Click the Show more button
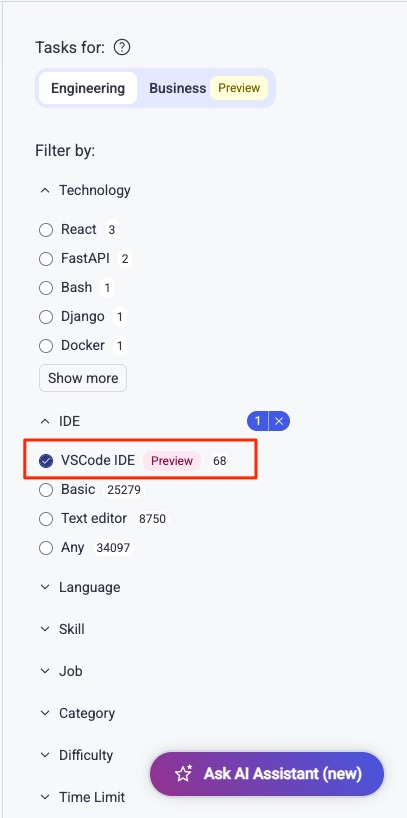The height and width of the screenshot is (818, 407). (x=83, y=378)
